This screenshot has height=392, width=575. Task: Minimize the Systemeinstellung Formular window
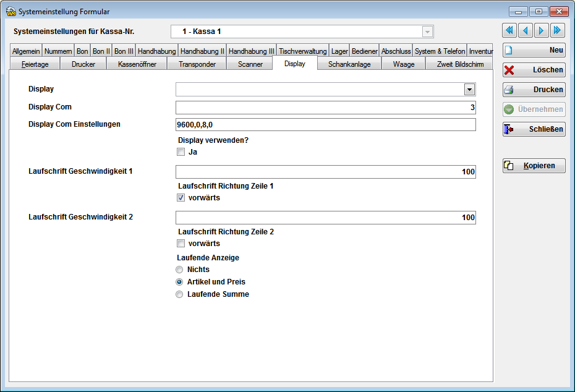518,12
